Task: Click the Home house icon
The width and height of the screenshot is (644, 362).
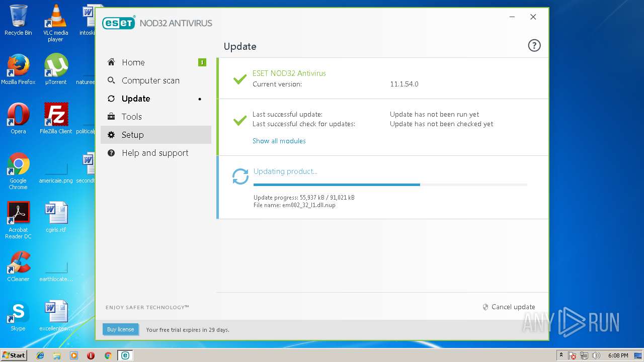Action: (111, 62)
